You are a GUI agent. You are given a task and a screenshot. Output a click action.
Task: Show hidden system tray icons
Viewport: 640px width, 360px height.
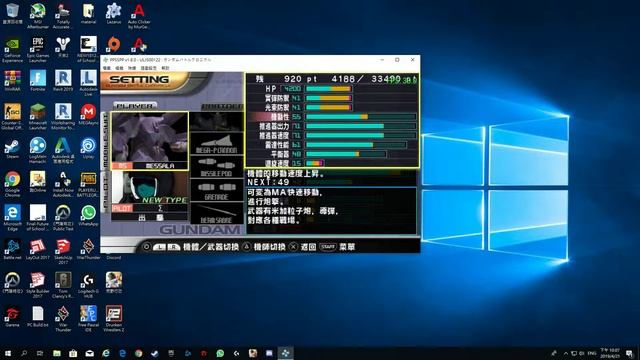(566, 353)
